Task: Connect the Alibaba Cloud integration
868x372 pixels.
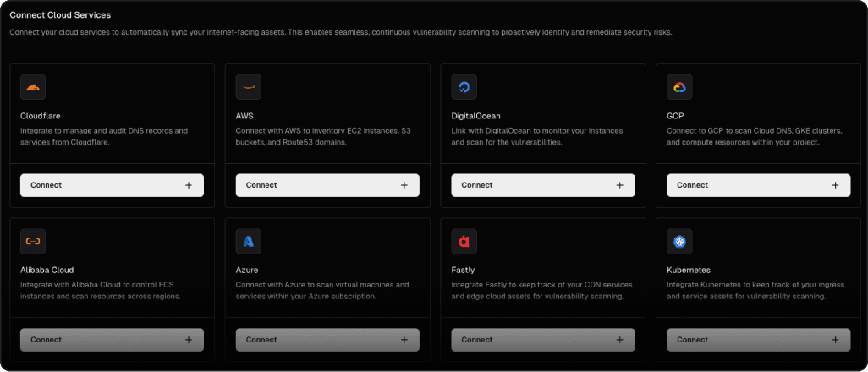Action: pyautogui.click(x=112, y=340)
